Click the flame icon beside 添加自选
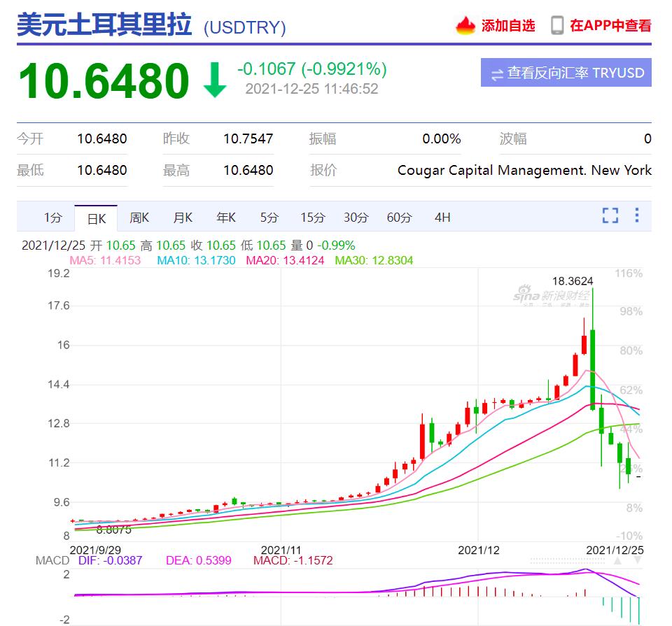Viewport: 672px width, 626px height. [x=465, y=26]
